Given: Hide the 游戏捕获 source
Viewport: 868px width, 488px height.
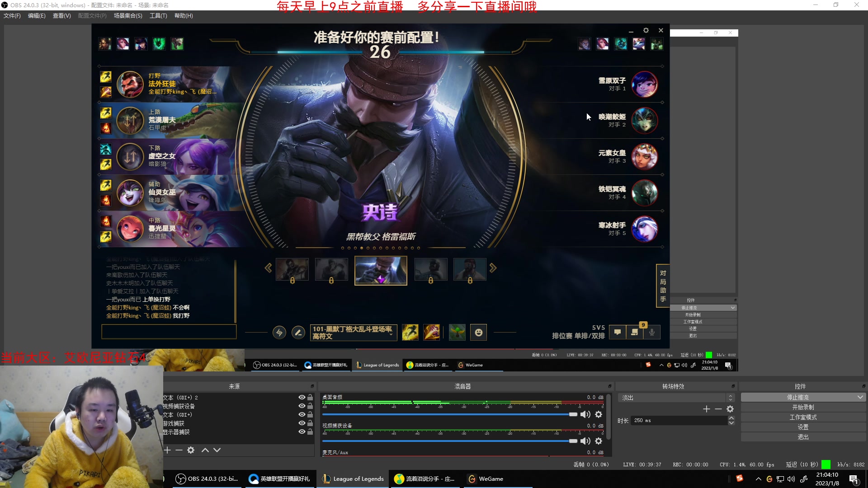Looking at the screenshot, I should coord(302,423).
